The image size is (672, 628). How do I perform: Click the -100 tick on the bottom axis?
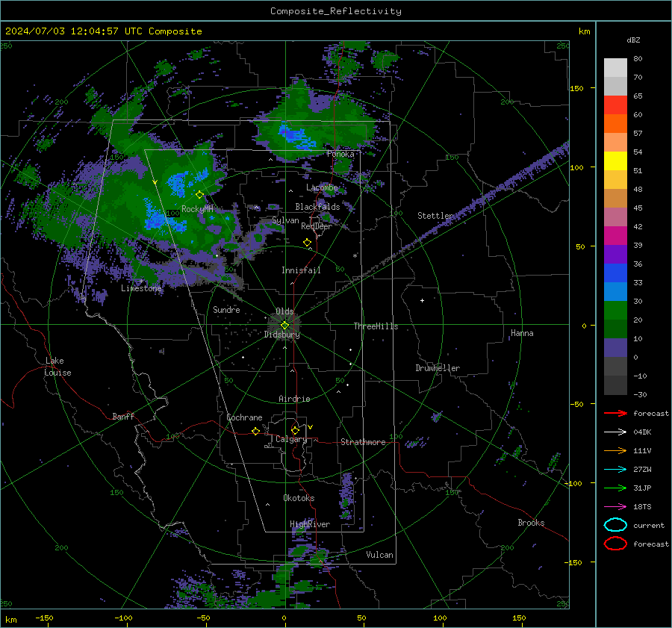(x=123, y=618)
